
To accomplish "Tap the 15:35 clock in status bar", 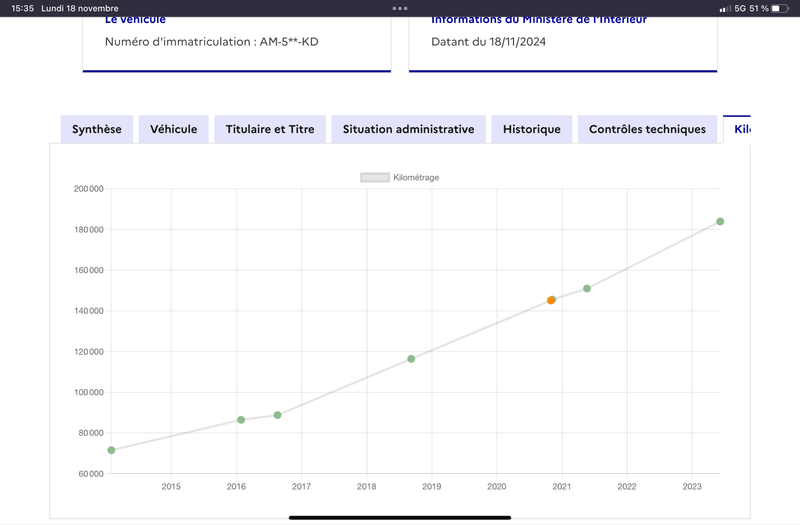I will click(22, 8).
